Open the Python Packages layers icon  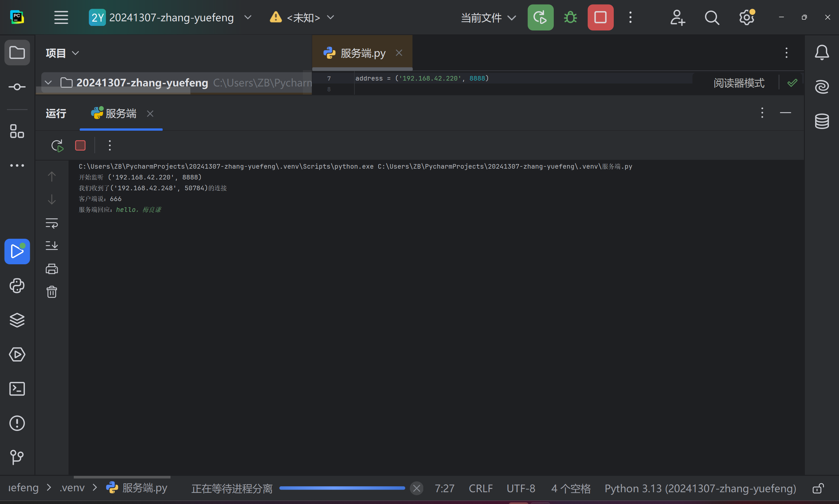click(x=17, y=320)
